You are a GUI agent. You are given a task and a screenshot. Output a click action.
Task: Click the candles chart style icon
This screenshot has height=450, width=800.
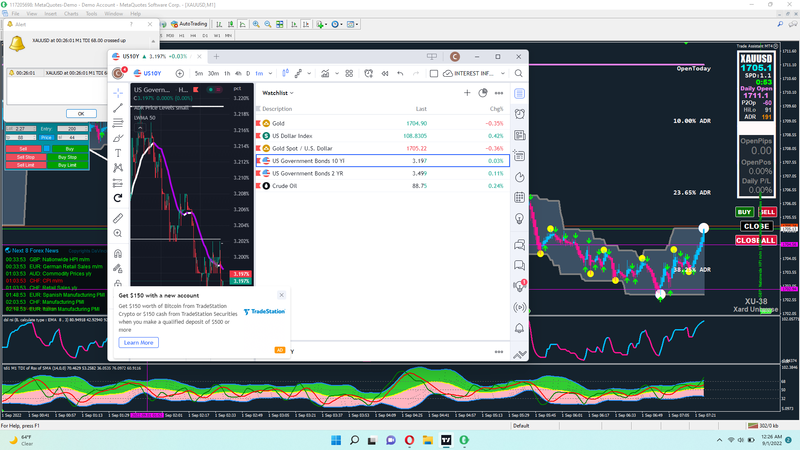285,73
